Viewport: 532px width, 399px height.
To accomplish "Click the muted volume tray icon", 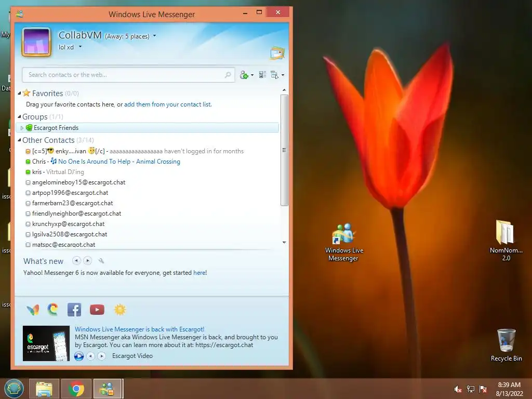I will [x=458, y=389].
